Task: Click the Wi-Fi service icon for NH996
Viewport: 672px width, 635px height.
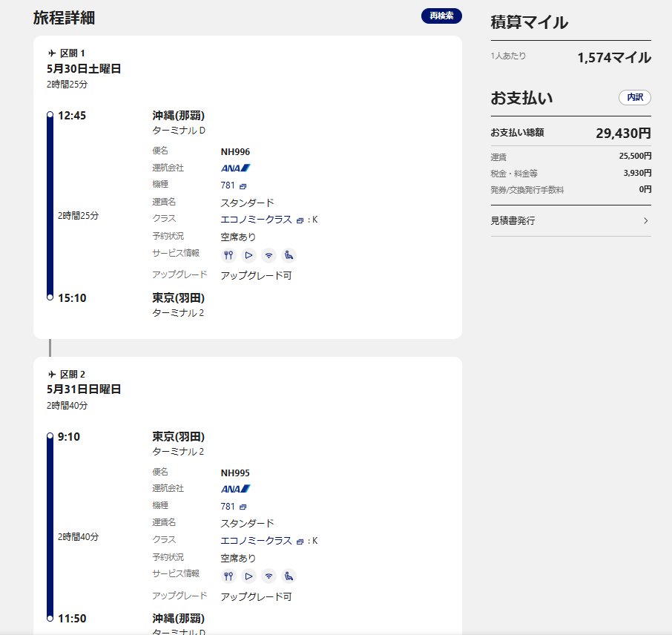Action: pos(269,255)
